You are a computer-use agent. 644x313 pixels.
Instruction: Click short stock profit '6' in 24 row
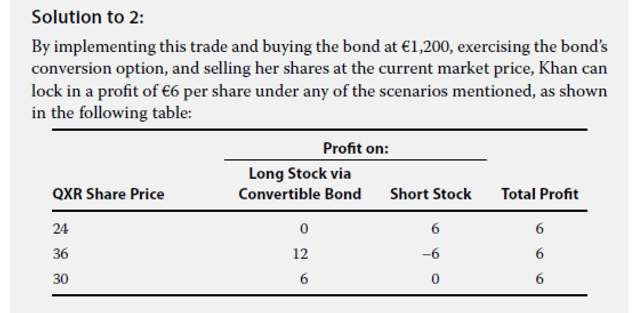[435, 229]
